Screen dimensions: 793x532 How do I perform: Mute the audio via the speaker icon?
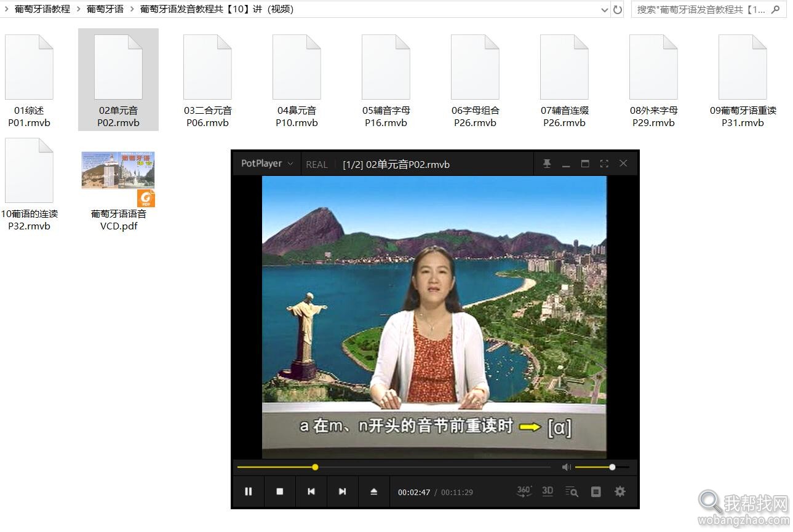click(565, 467)
